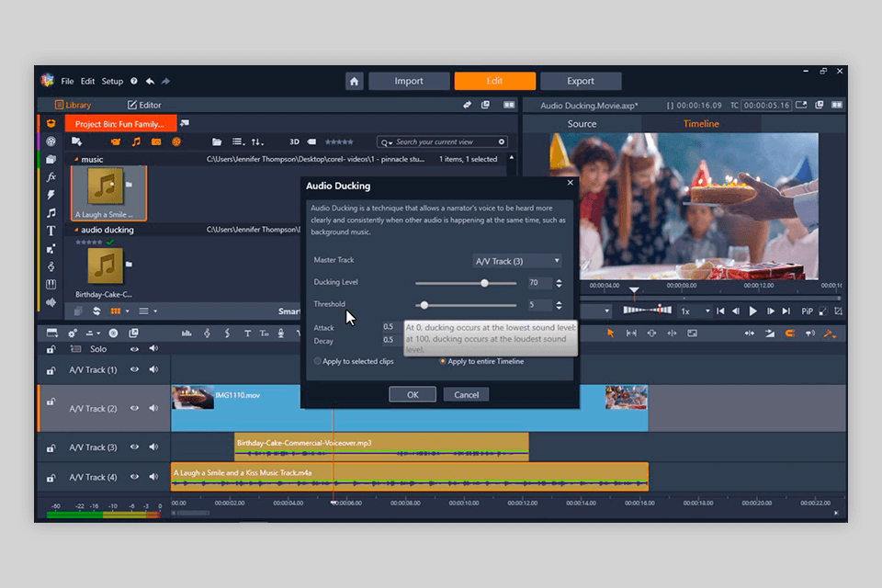The height and width of the screenshot is (588, 882).
Task: Cancel the Audio Ducking dialog
Action: point(467,394)
